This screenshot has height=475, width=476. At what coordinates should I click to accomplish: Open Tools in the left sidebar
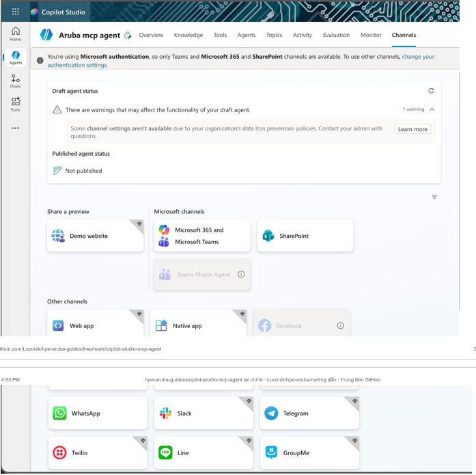16,105
